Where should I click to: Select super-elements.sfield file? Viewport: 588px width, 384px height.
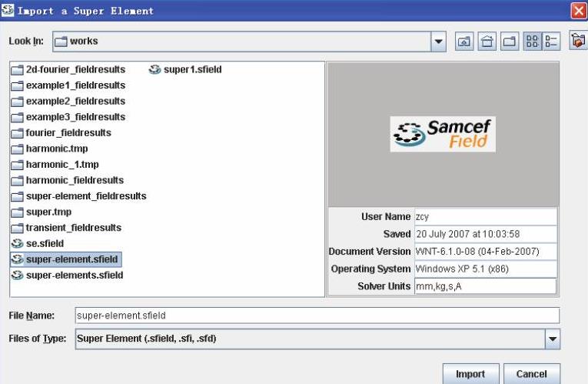point(74,275)
